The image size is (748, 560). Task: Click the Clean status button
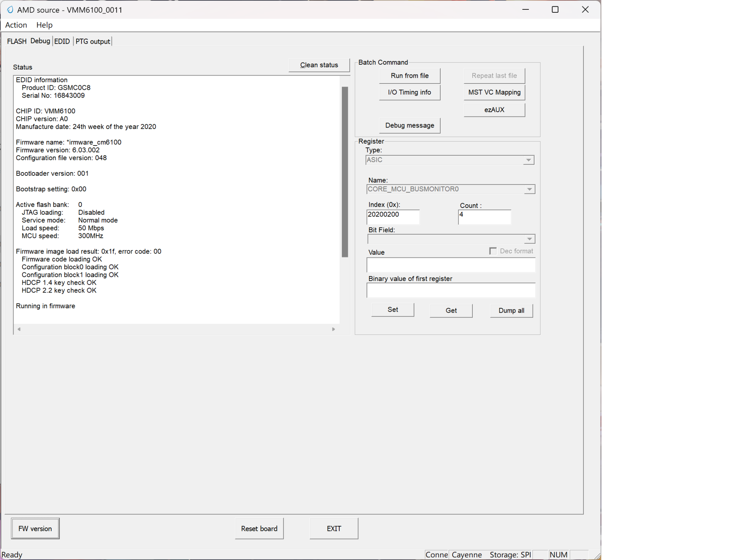tap(319, 65)
